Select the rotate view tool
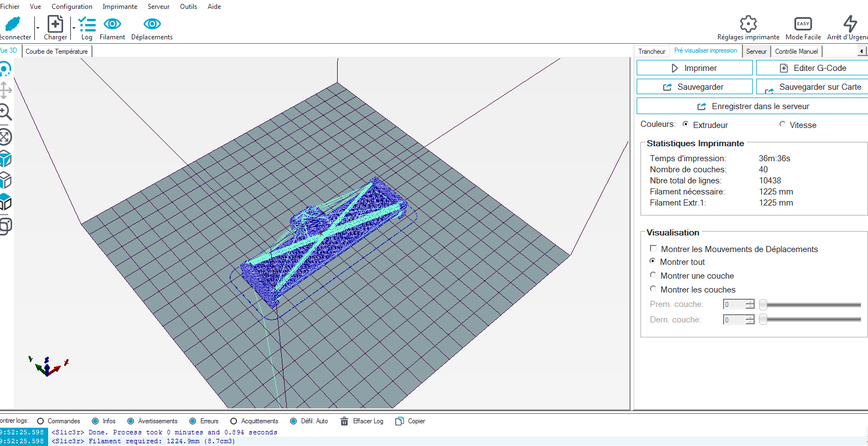Image resolution: width=868 pixels, height=446 pixels. coord(4,70)
